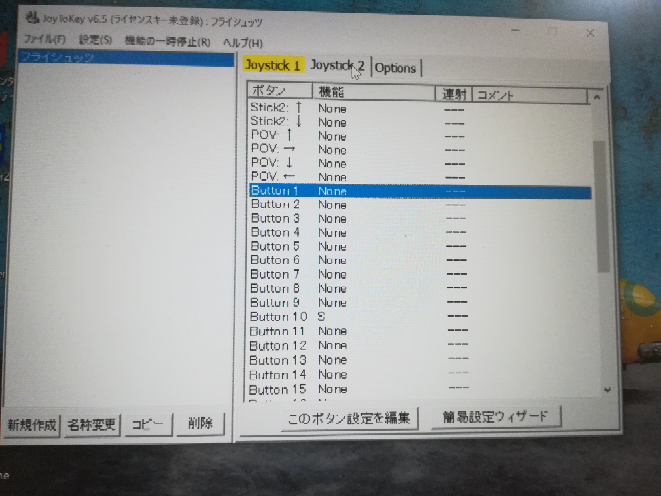The image size is (661, 496).
Task: Open the 簡易設定ウィザード button
Action: coord(495,417)
